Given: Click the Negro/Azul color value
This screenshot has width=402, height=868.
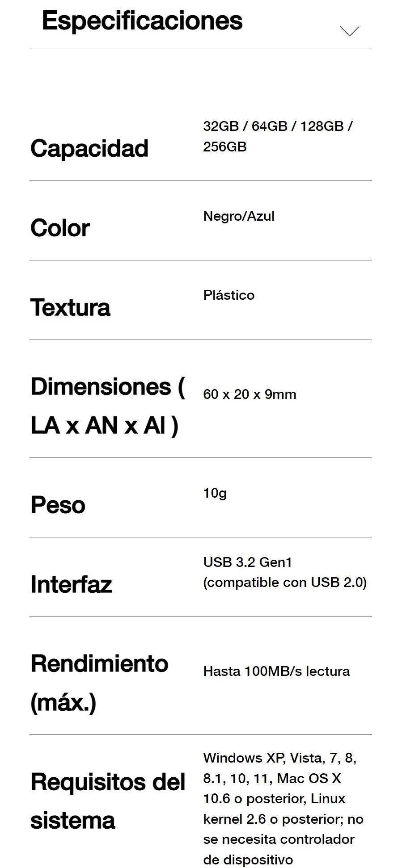Looking at the screenshot, I should (239, 216).
